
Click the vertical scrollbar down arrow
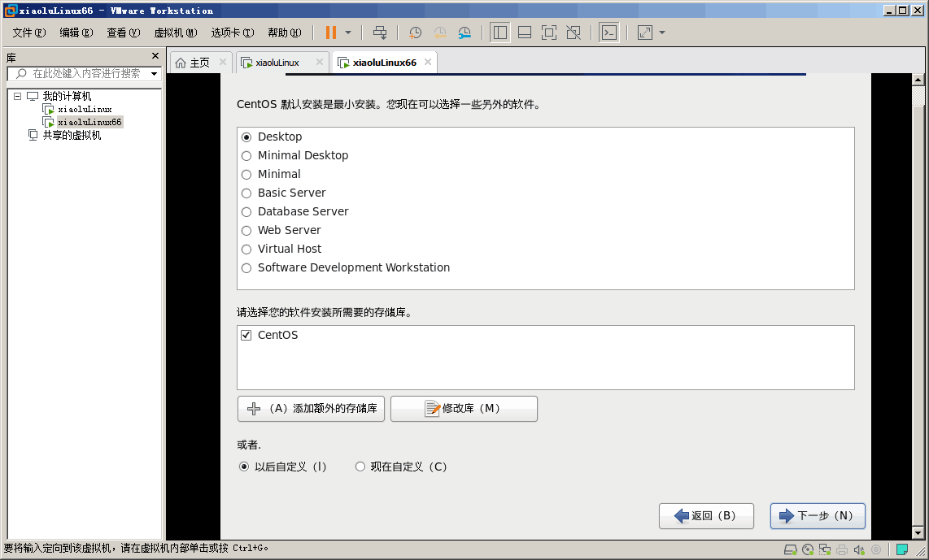coord(918,532)
